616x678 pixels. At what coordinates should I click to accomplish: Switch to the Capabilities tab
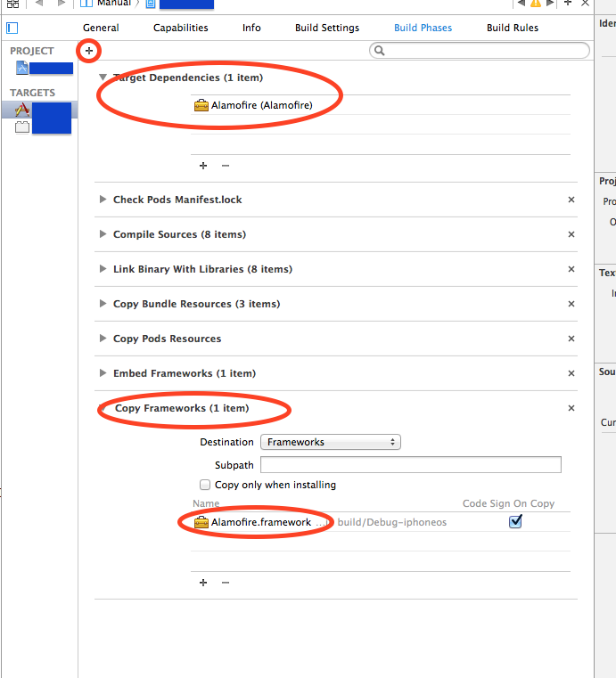click(180, 28)
